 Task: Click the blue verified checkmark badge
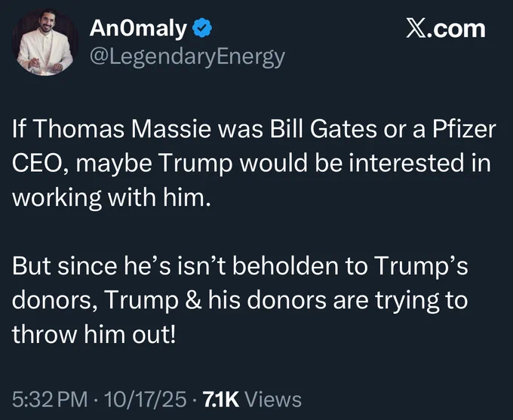click(201, 29)
